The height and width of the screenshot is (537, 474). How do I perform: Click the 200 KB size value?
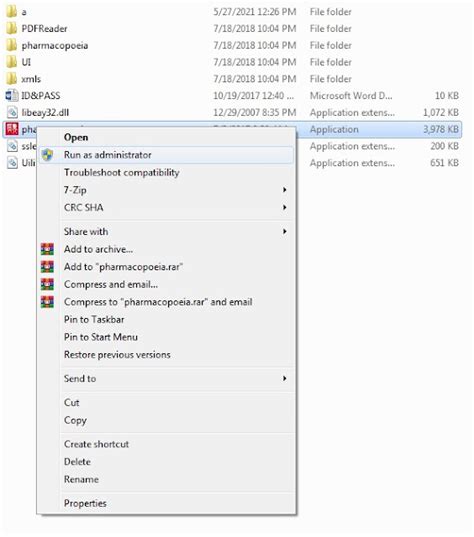pyautogui.click(x=445, y=146)
